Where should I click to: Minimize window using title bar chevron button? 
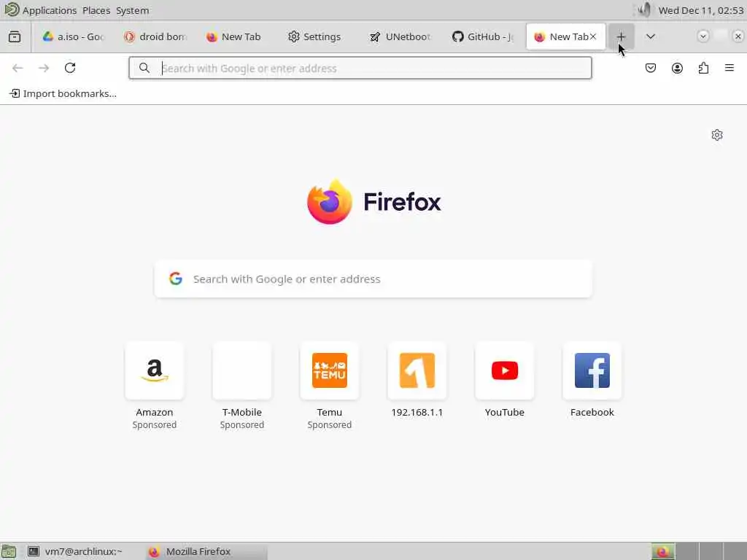pyautogui.click(x=703, y=36)
